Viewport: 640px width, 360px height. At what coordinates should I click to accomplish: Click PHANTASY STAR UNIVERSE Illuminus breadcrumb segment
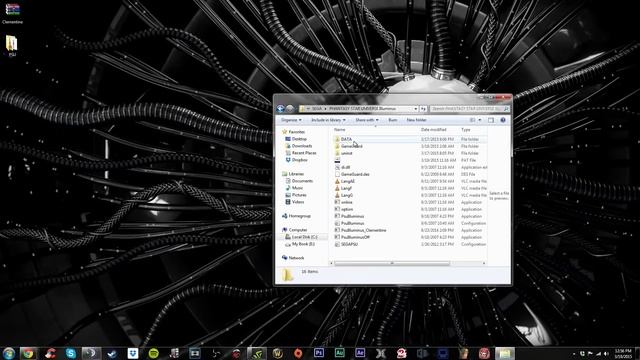362,109
